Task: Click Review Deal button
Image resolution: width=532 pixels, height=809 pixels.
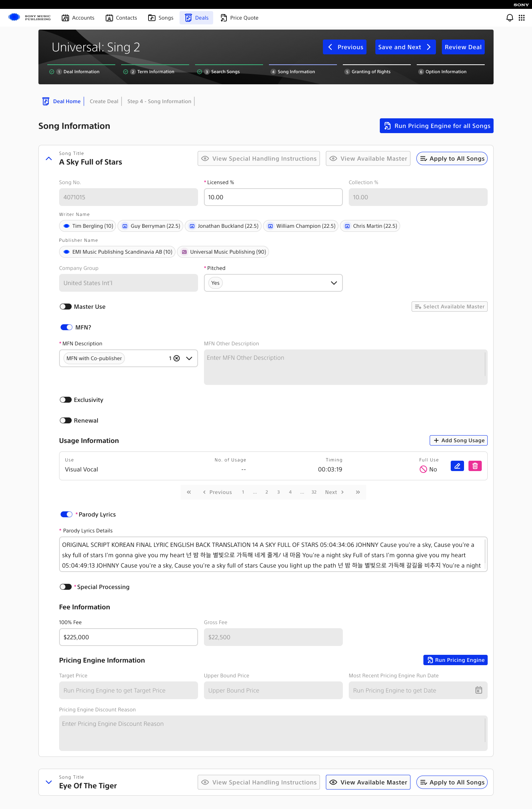Action: [463, 47]
